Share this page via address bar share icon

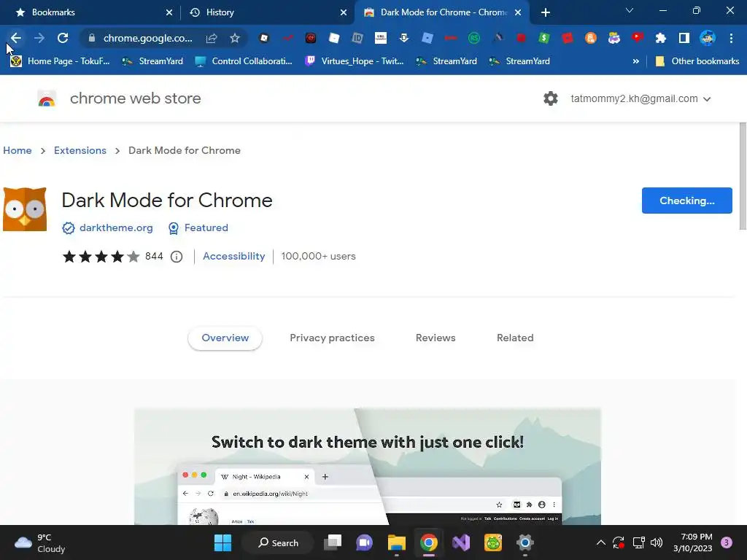coord(212,38)
